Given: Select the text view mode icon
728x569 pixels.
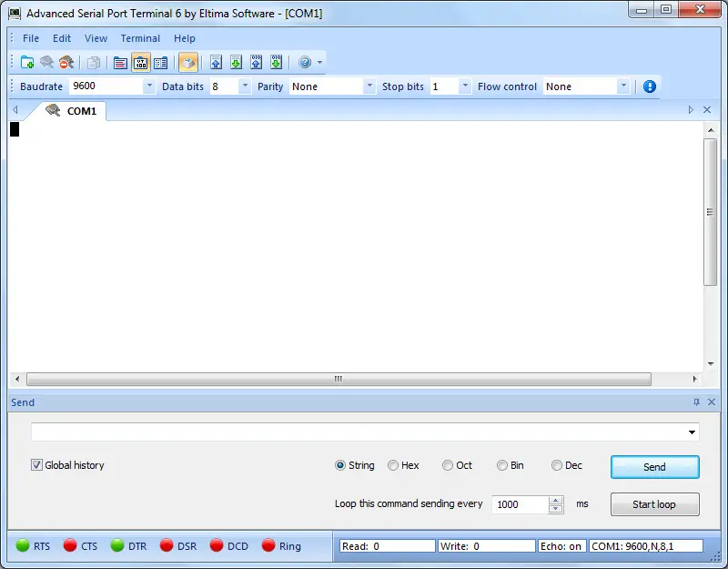Looking at the screenshot, I should click(x=120, y=62).
